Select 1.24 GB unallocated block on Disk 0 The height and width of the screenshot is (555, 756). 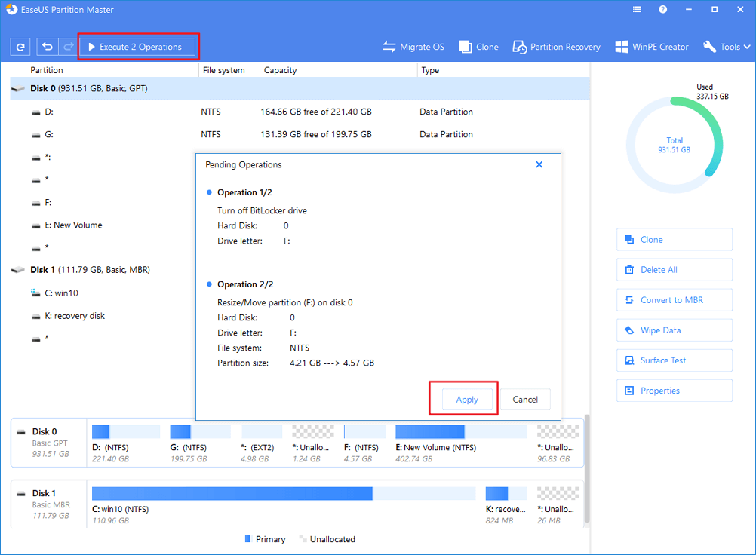click(313, 443)
